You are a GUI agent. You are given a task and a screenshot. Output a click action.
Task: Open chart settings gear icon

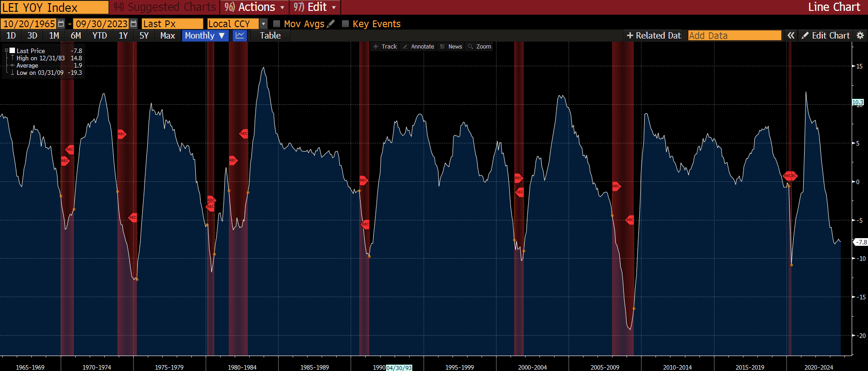(x=860, y=35)
